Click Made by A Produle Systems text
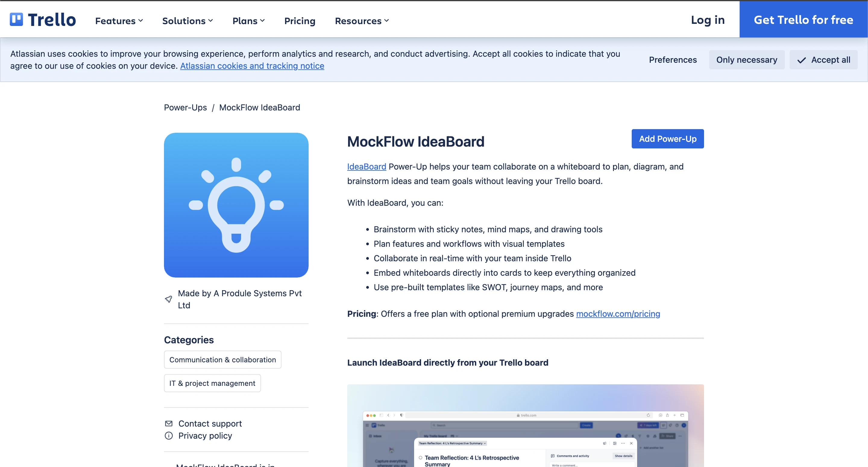Screen dimensions: 868x467 coord(240,299)
